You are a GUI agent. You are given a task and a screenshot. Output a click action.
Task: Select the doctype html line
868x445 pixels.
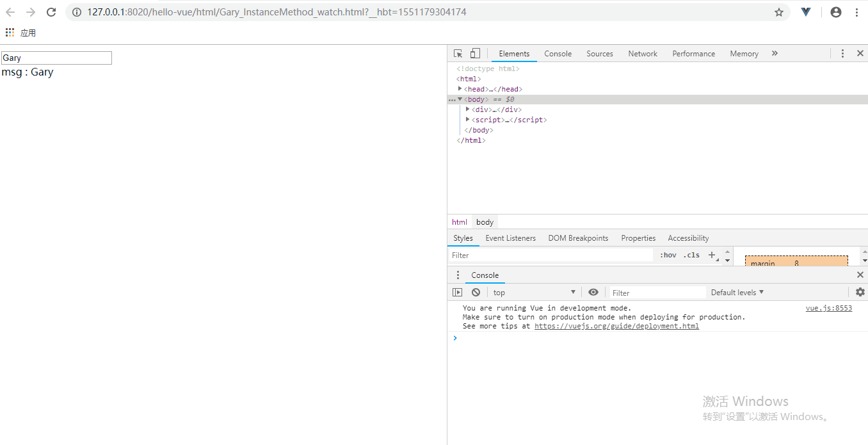point(488,69)
